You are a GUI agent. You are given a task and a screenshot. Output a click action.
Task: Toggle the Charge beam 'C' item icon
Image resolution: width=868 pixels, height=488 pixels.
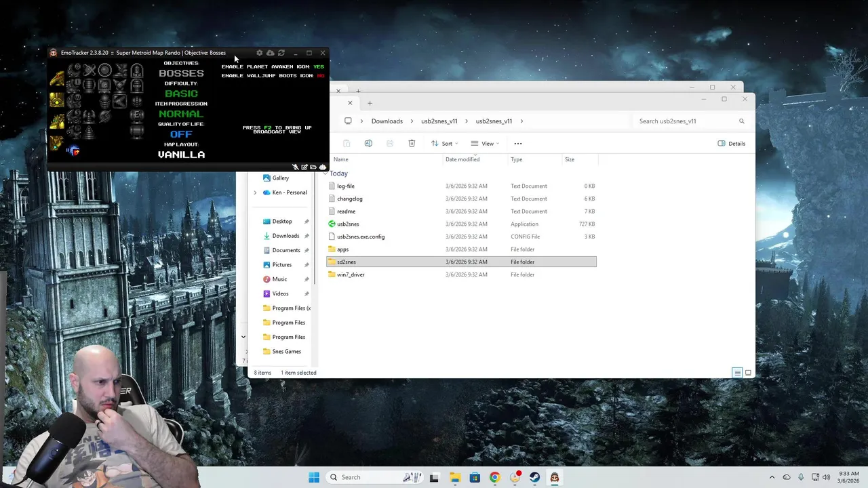(x=74, y=70)
